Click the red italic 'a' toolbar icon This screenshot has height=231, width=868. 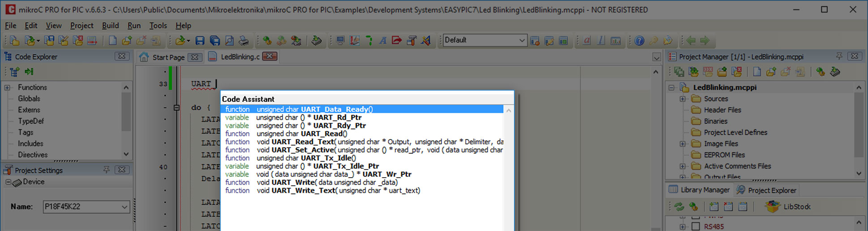(x=587, y=41)
